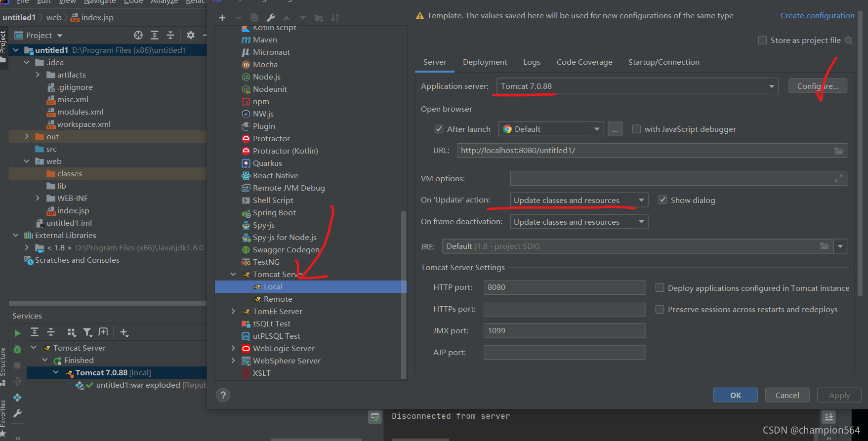This screenshot has width=868, height=441.
Task: Click the stop square icon in Services
Action: click(x=17, y=365)
